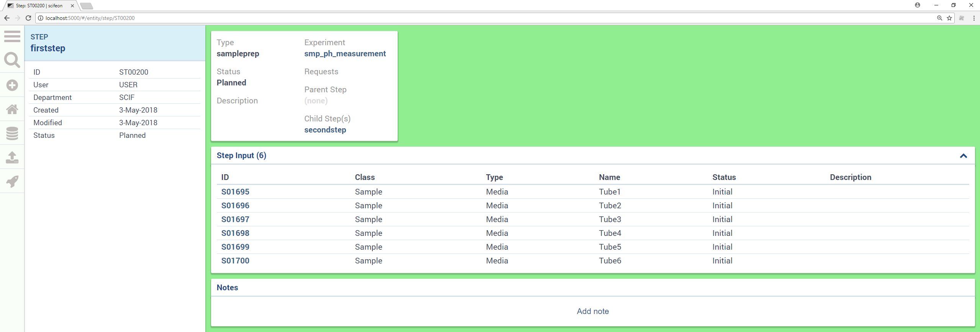
Task: Collapse the Step Input section chevron
Action: tap(963, 156)
